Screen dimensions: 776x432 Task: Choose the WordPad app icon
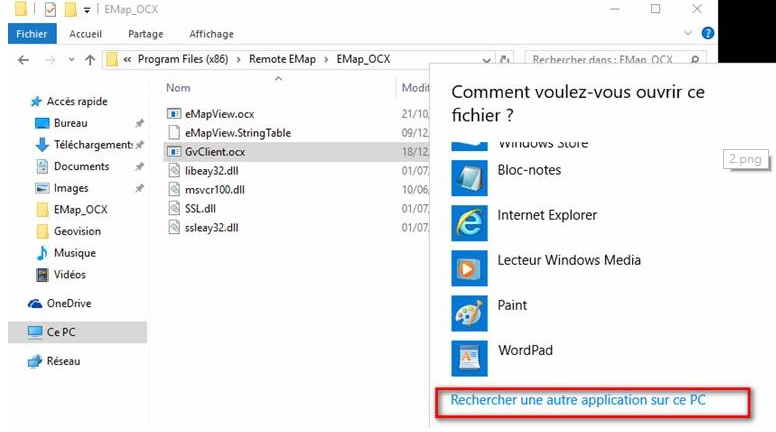[x=469, y=358]
